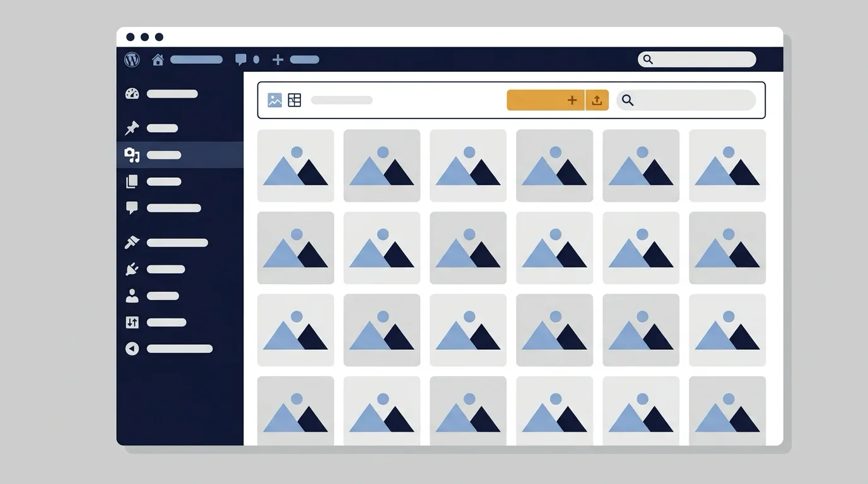Switch to the image grid view icon
The height and width of the screenshot is (484, 868).
point(275,100)
